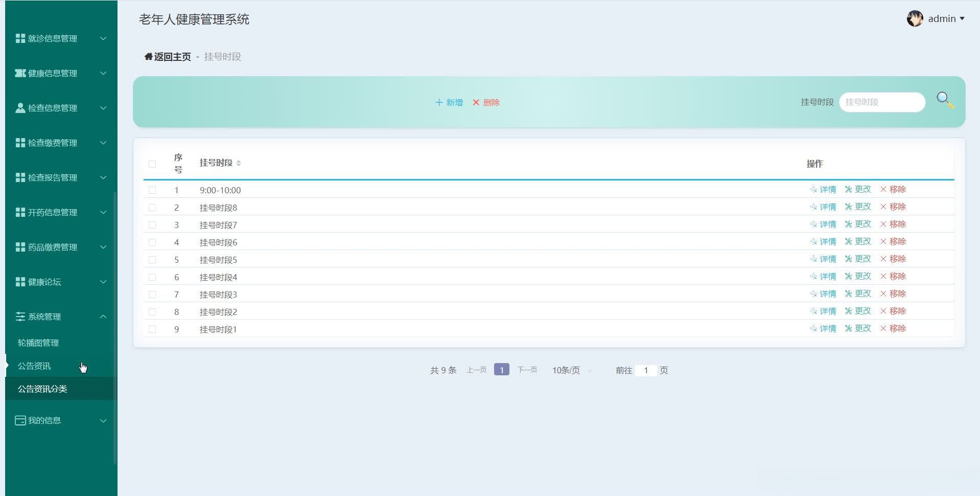This screenshot has height=496, width=980.
Task: Click the 移除 X icon for 挂号时段4
Action: (x=883, y=276)
